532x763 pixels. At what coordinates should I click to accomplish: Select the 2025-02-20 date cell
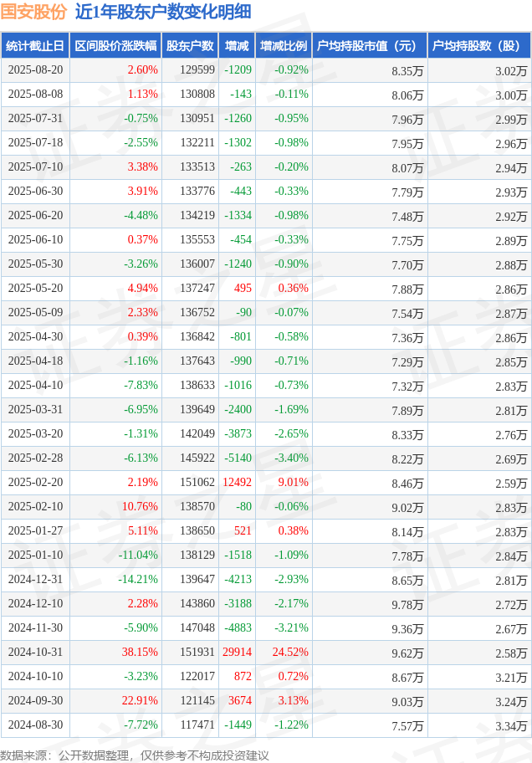34,483
